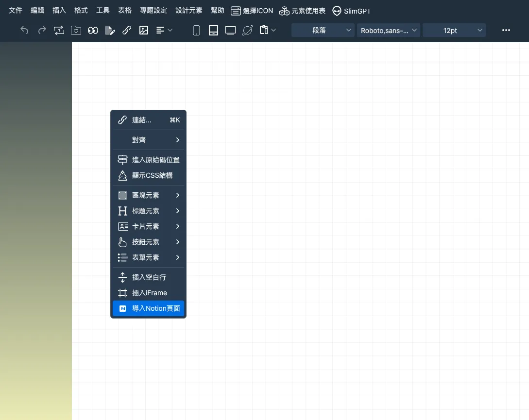Click the 選擇ICON button
529x420 pixels.
(252, 11)
